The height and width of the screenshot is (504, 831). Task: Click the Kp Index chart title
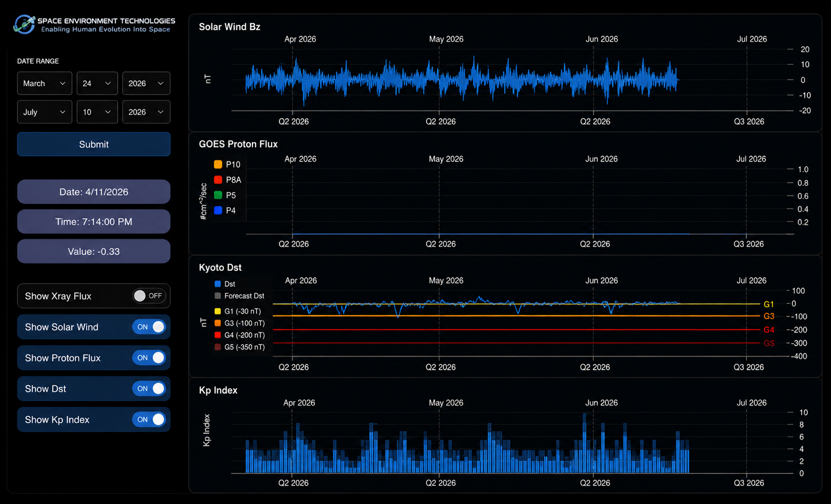tap(218, 390)
